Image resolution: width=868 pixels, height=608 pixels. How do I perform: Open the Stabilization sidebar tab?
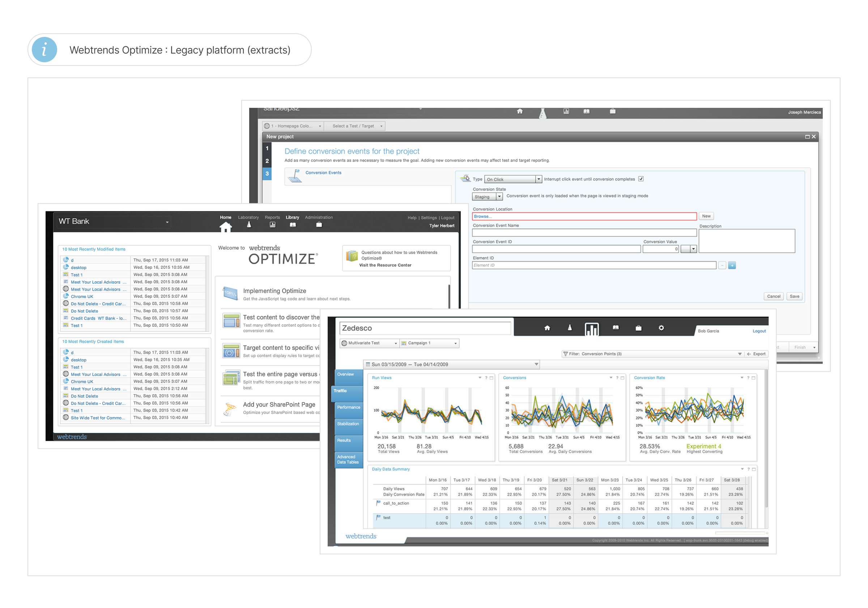[349, 426]
